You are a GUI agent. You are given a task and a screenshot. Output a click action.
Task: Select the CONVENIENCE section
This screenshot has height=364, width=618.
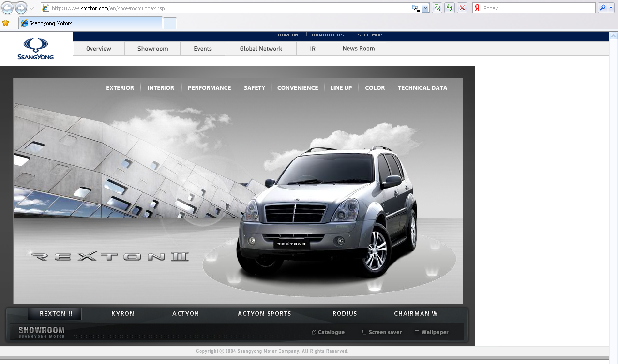point(298,88)
